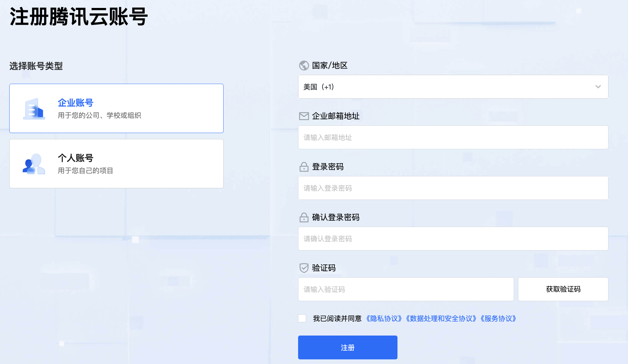Open the 国家/地区 dropdown showing 美国 (+1)
The width and height of the screenshot is (628, 364).
(453, 87)
